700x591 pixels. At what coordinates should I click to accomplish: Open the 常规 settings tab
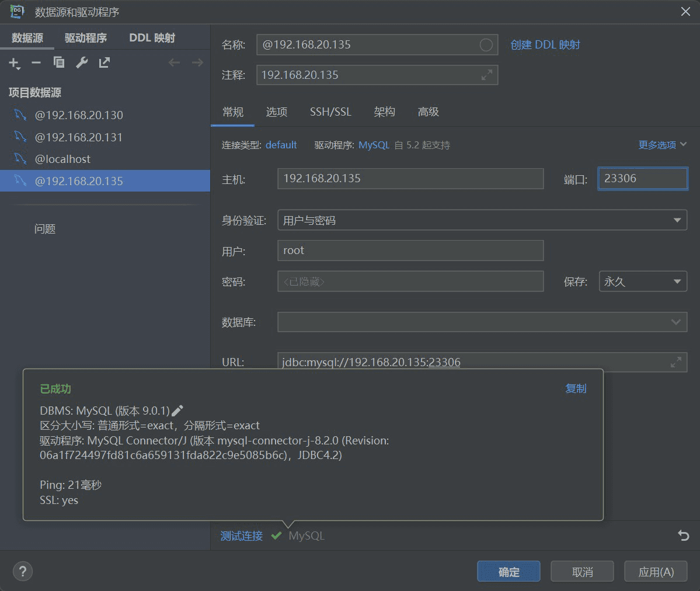[233, 112]
